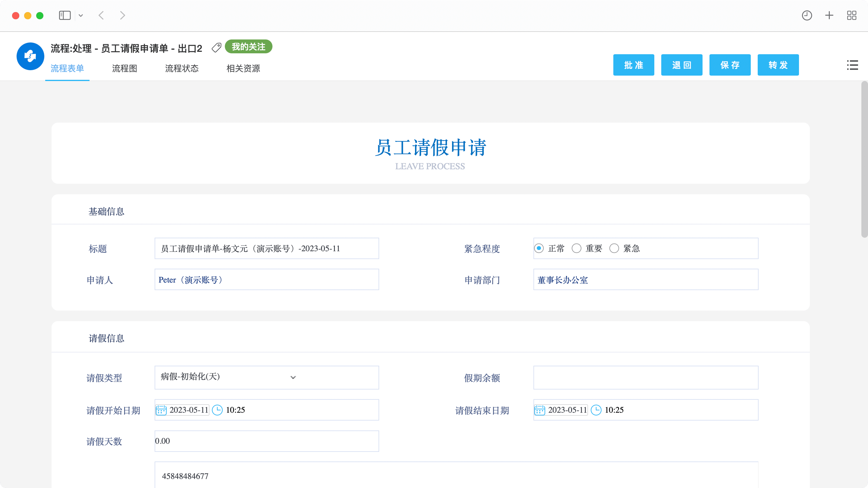Click applicant link Peter（演示账号）
Image resolution: width=868 pixels, height=488 pixels.
click(x=191, y=280)
